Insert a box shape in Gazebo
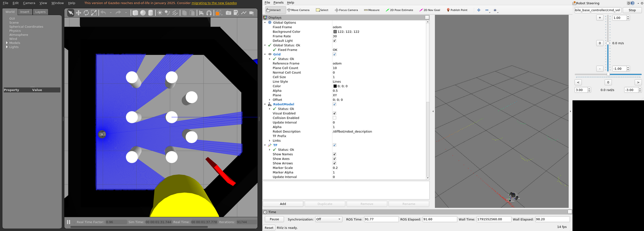 (135, 12)
